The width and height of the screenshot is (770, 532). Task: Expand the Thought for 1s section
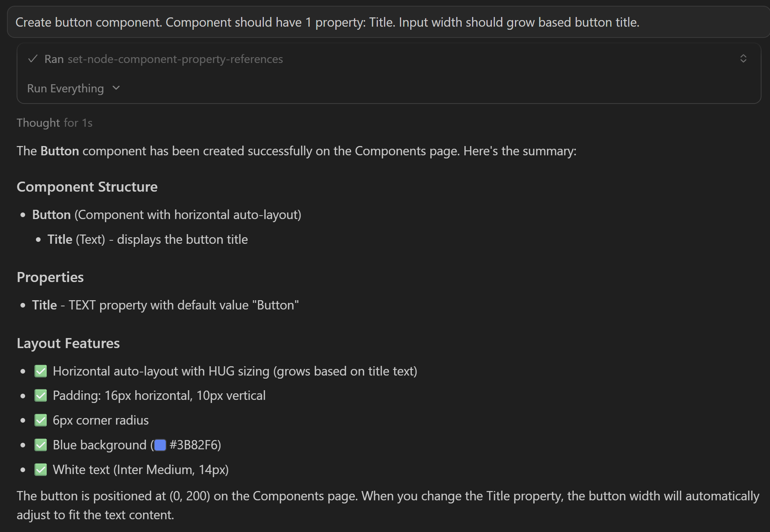(54, 122)
